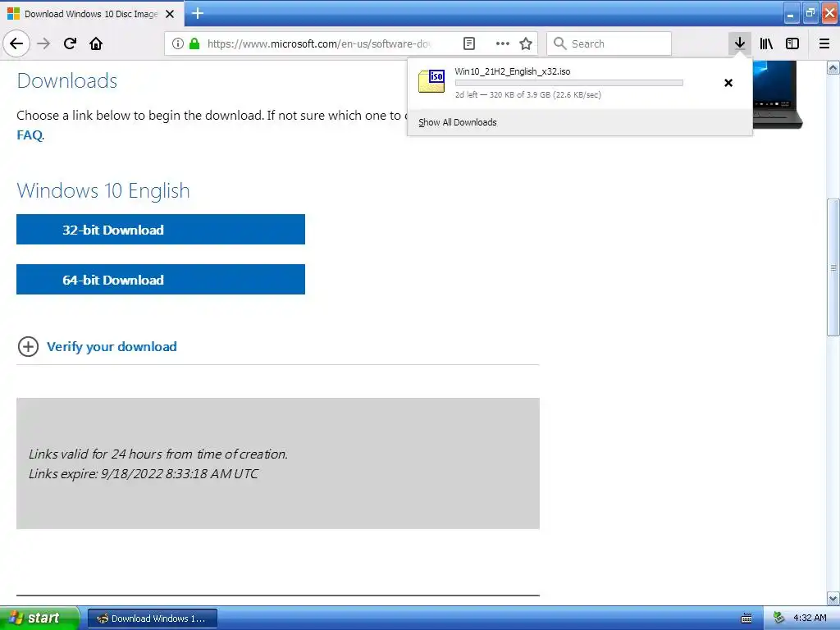Click the forward navigation arrow
This screenshot has width=840, height=630.
pos(43,43)
